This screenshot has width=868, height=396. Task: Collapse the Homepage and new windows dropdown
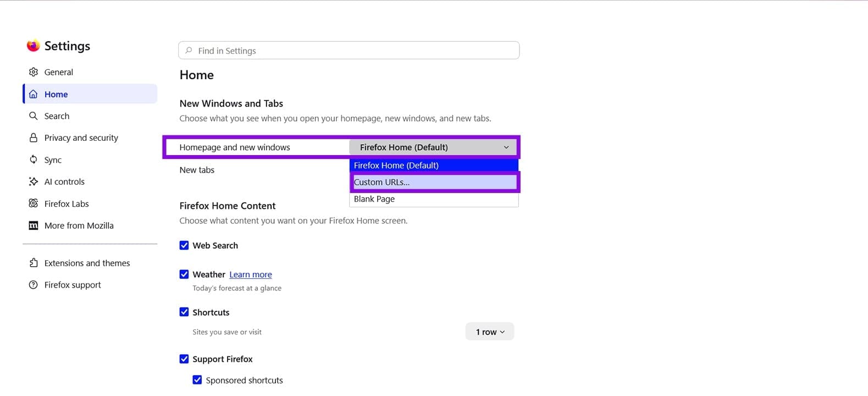pos(434,147)
